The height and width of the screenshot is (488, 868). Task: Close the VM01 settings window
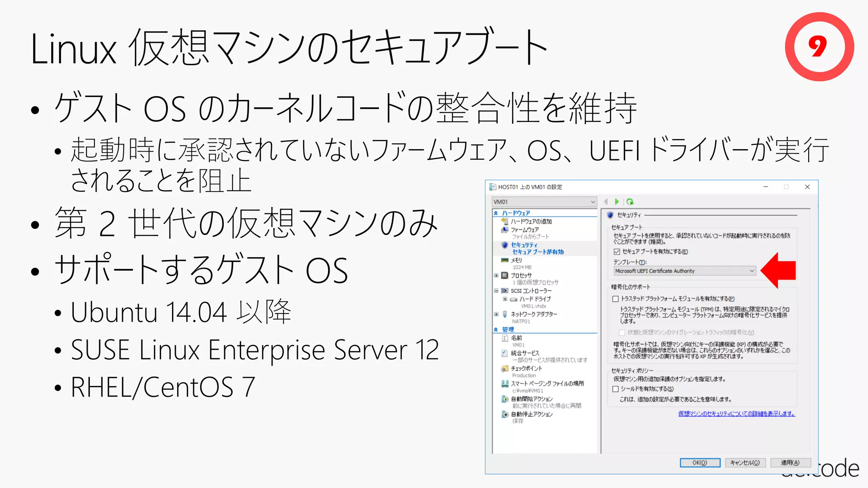tap(807, 187)
